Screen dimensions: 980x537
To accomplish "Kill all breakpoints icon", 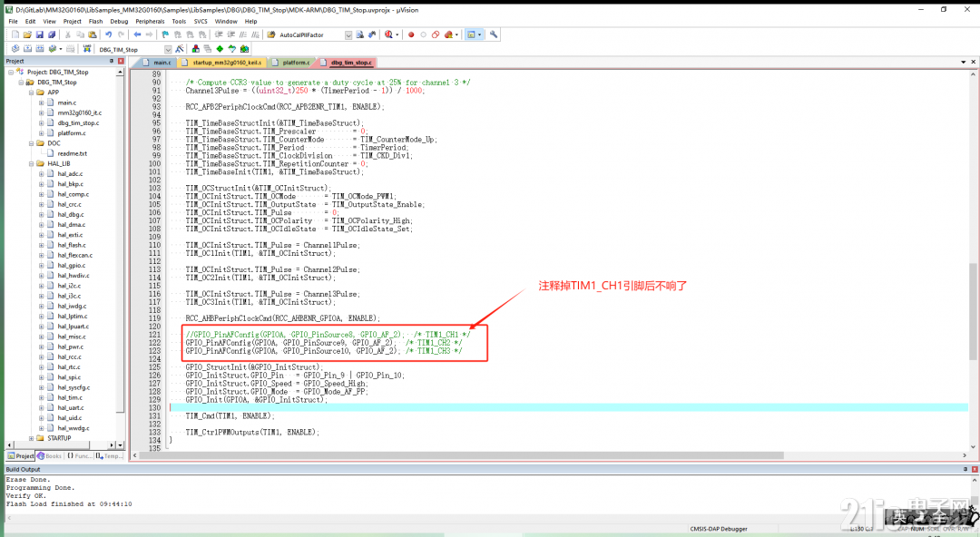I will pos(448,34).
